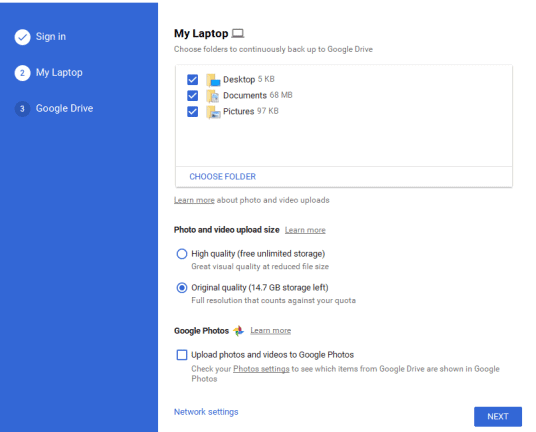Click the Google Photos pinwheel icon
Viewport: 536px width, 432px height.
pyautogui.click(x=239, y=330)
